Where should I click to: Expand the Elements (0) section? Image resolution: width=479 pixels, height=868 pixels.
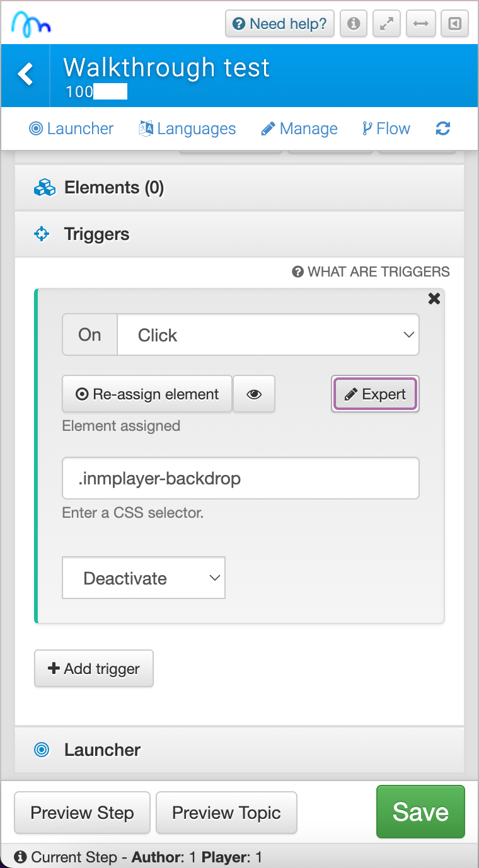pos(239,188)
